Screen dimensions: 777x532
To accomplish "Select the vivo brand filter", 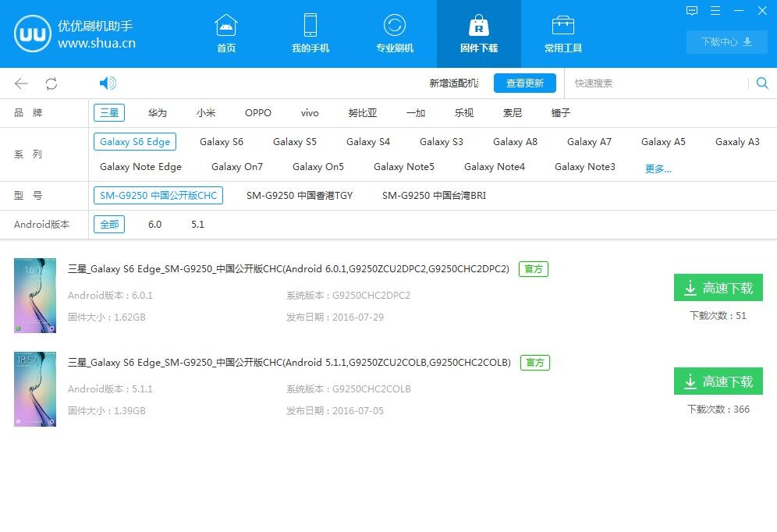I will (310, 113).
